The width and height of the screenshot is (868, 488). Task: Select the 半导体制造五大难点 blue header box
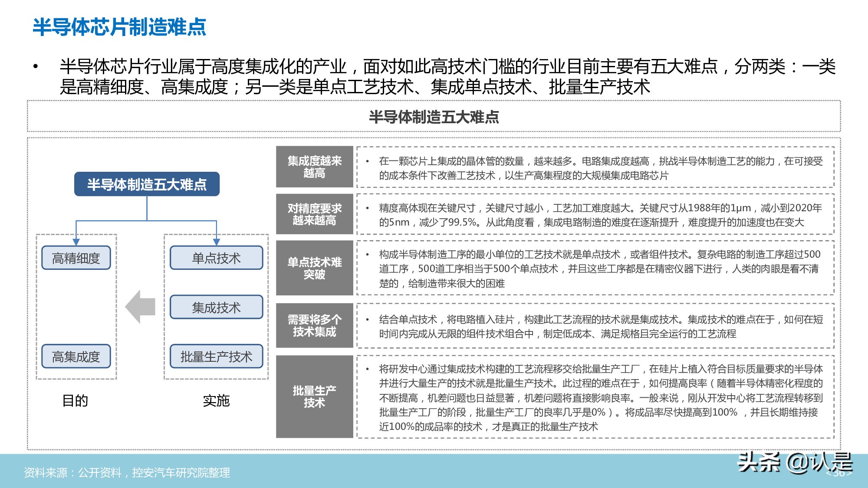pos(147,183)
